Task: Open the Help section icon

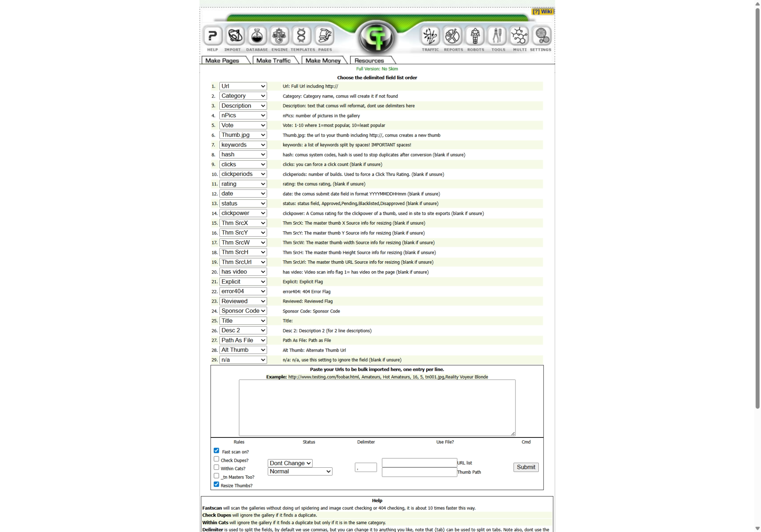Action: [x=213, y=36]
